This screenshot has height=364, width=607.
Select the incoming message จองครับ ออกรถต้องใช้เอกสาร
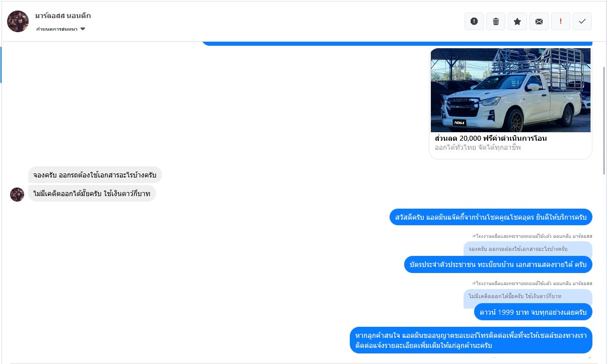[95, 175]
